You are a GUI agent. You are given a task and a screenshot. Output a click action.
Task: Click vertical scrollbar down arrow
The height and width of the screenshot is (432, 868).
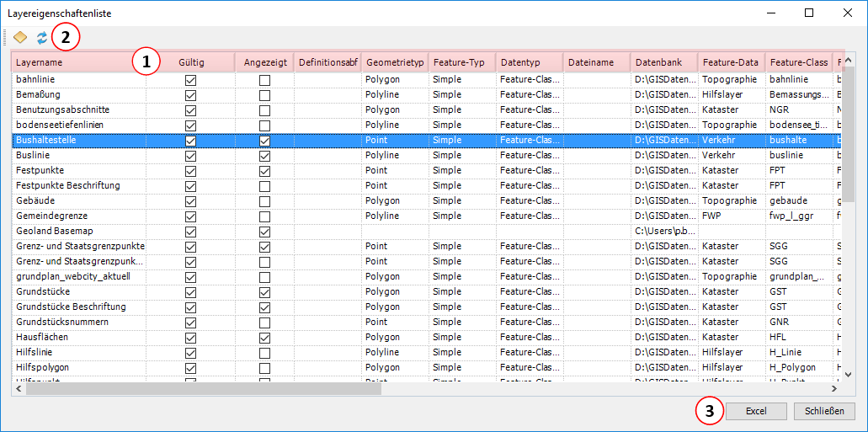tap(849, 375)
